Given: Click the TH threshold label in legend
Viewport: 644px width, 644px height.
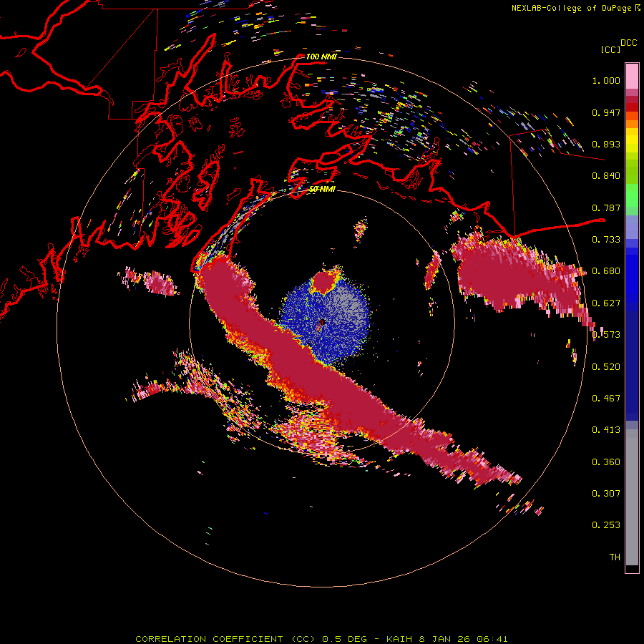Looking at the screenshot, I should [x=615, y=557].
